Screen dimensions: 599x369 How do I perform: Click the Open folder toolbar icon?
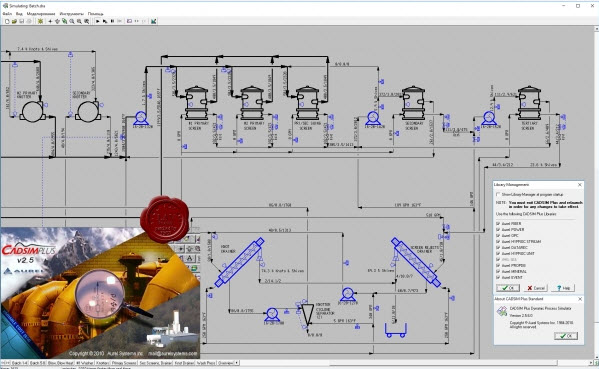coord(14,21)
